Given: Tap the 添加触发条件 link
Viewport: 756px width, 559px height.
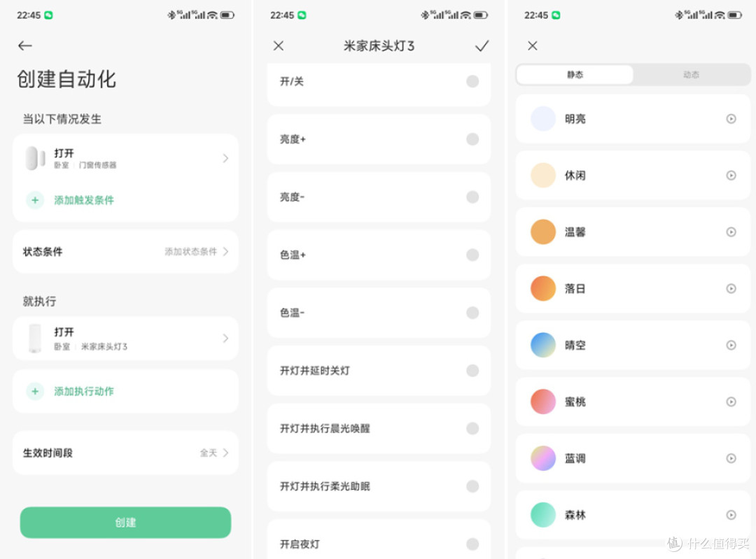Looking at the screenshot, I should [84, 200].
